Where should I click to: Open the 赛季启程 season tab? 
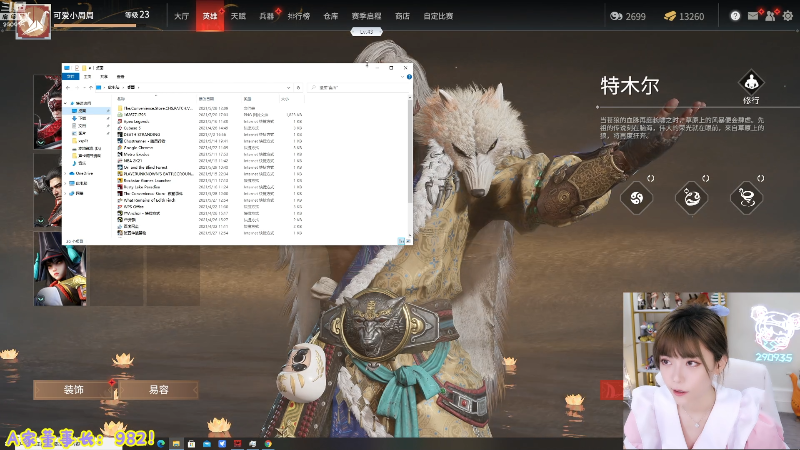pos(366,16)
